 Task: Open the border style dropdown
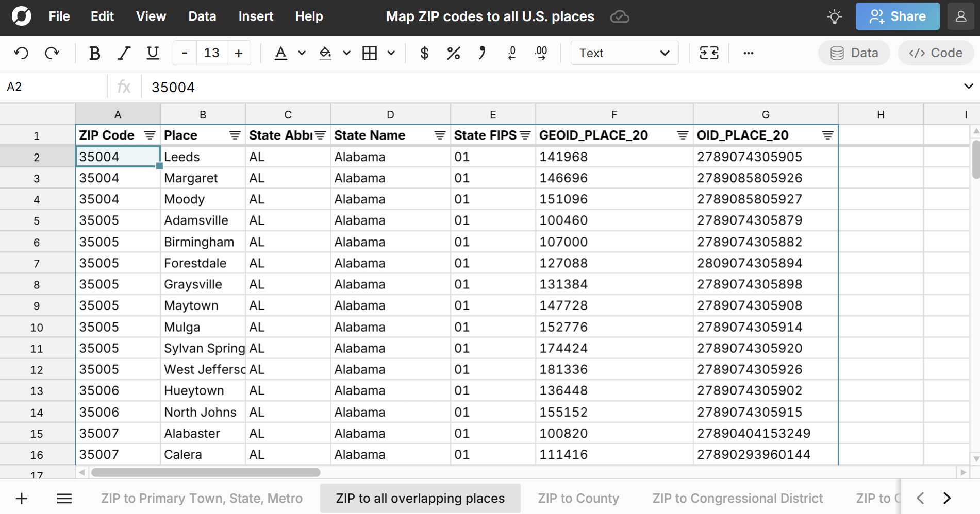pos(391,53)
